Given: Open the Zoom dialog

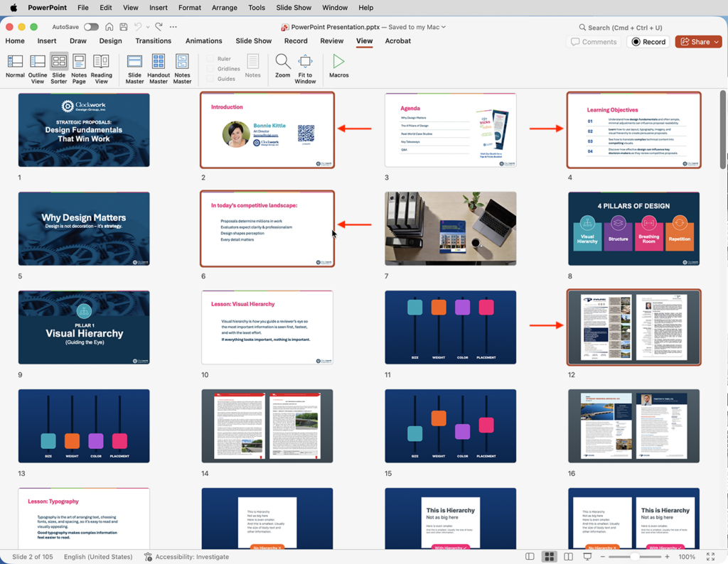Looking at the screenshot, I should tap(282, 65).
